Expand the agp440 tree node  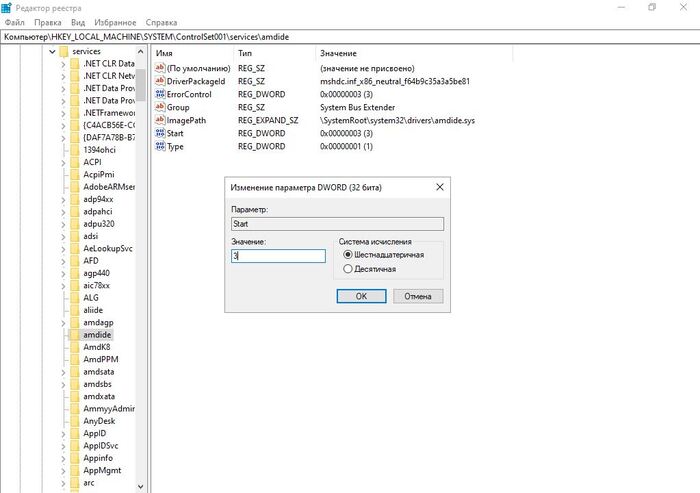coord(63,273)
